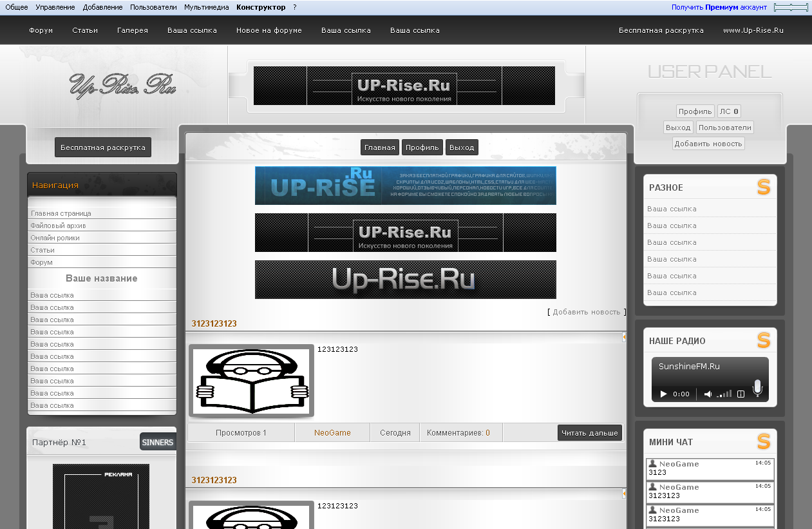
Task: Open Галерея in the top bar
Action: (133, 30)
